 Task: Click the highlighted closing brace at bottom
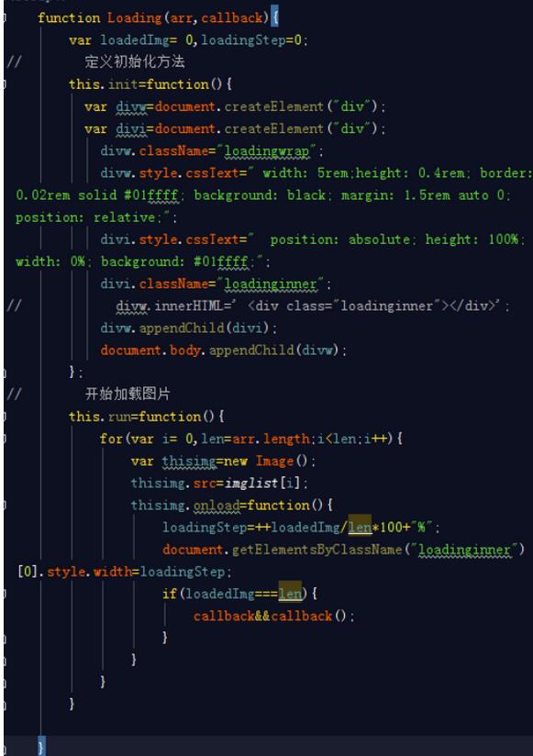click(41, 746)
